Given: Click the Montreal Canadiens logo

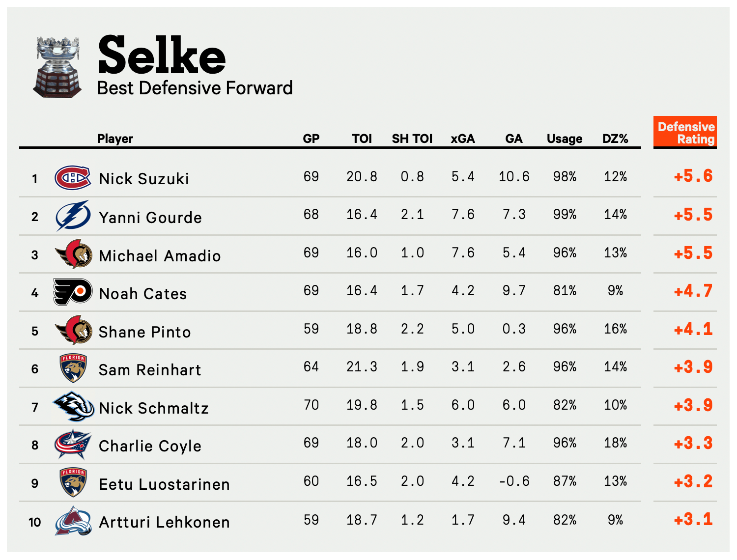Looking at the screenshot, I should coord(73,177).
